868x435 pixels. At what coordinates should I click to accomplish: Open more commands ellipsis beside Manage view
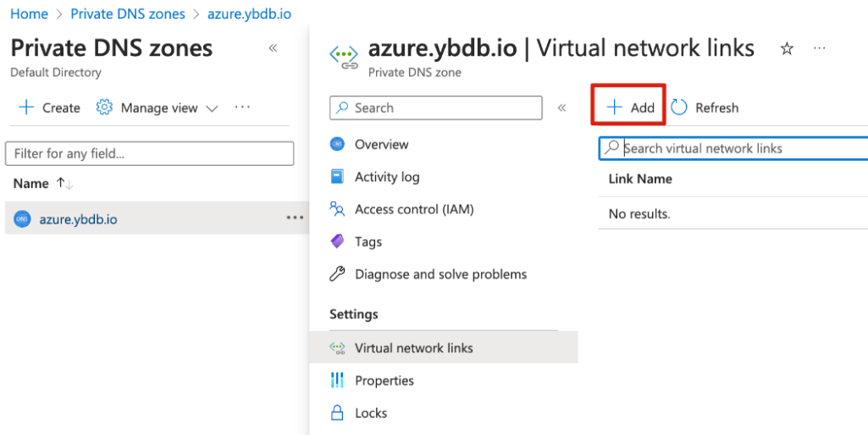[242, 107]
